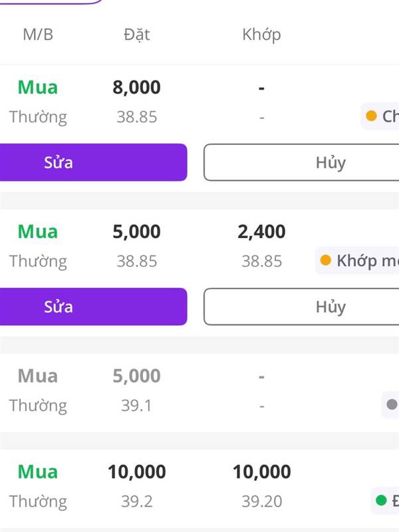Tap the orange status dot on the 8,000 order
The image size is (399, 532).
[x=372, y=116]
